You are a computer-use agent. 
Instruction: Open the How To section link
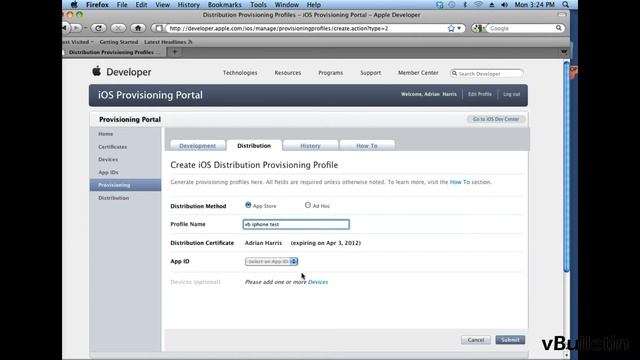click(460, 182)
